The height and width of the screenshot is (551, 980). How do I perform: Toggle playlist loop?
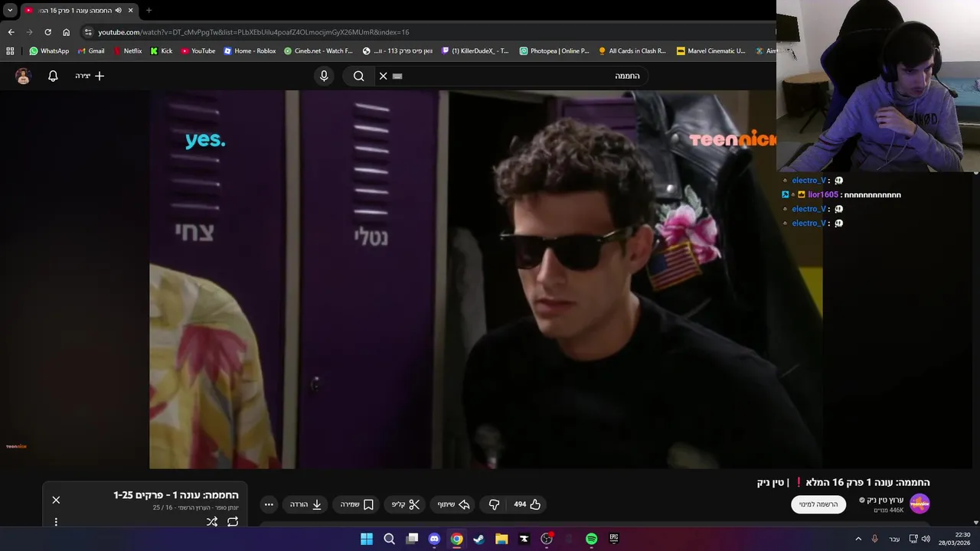click(233, 521)
